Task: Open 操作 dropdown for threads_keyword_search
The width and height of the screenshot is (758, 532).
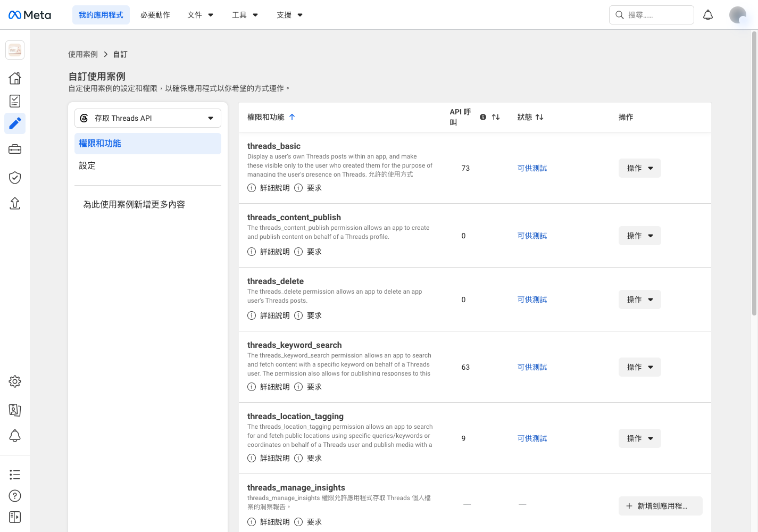Action: (640, 367)
